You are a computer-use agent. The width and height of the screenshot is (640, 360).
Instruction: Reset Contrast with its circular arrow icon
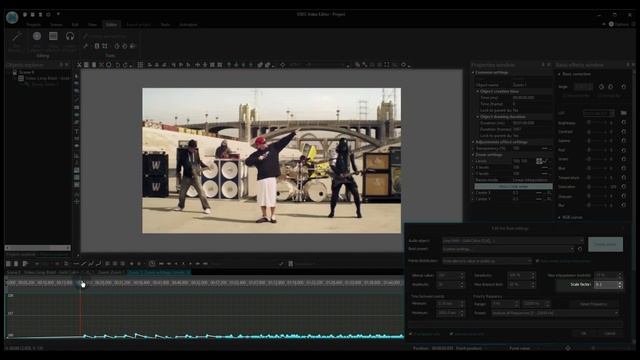pyautogui.click(x=624, y=132)
